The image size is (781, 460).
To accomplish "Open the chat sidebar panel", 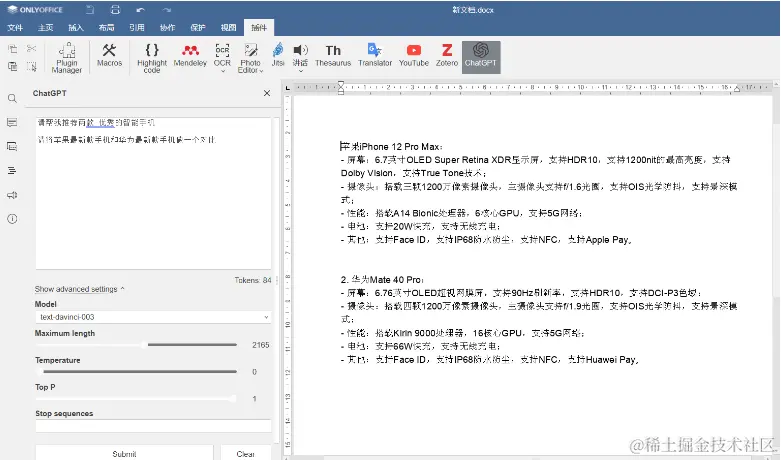I will click(12, 146).
